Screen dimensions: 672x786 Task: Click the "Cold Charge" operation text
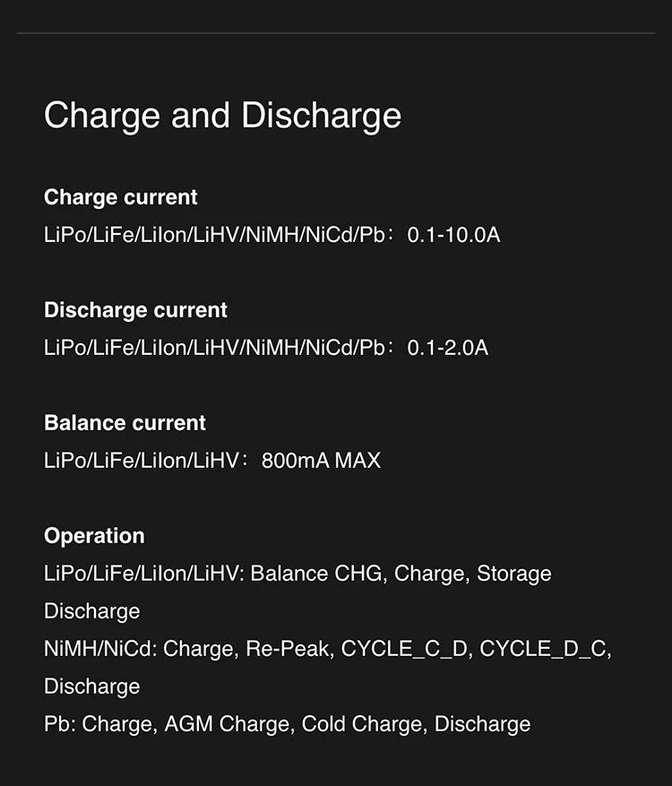click(361, 724)
